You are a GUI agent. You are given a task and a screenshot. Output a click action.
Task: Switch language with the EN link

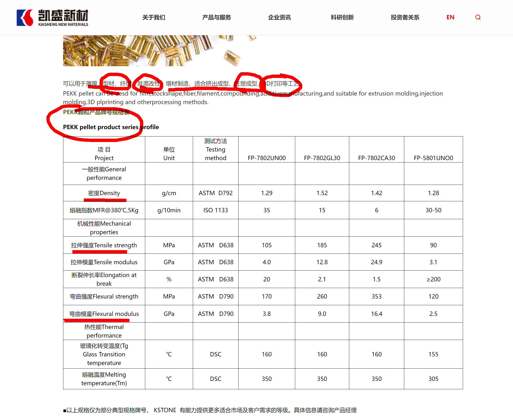[450, 17]
